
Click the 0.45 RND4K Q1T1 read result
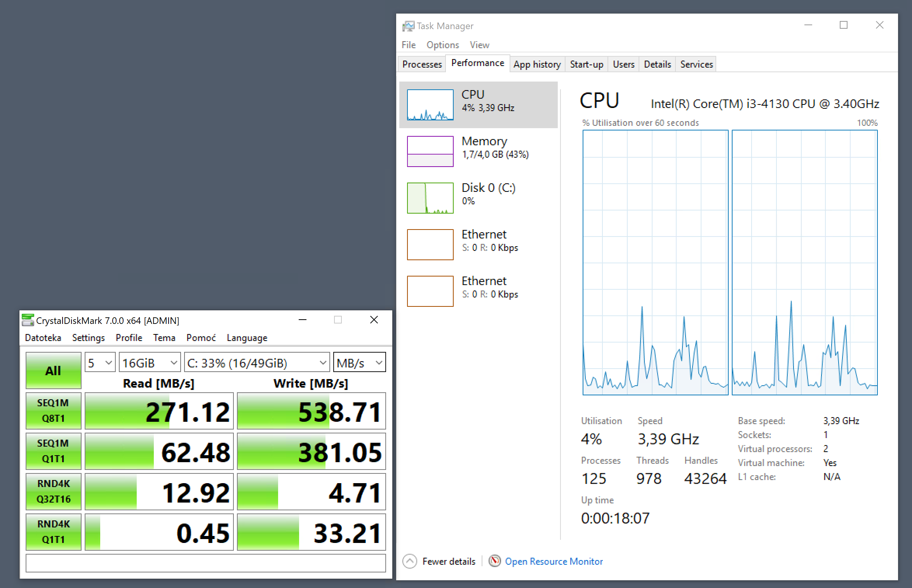(x=159, y=532)
